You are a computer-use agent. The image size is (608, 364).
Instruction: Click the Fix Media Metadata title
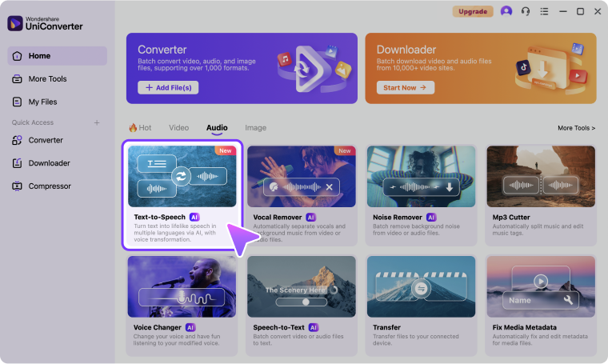pos(524,327)
